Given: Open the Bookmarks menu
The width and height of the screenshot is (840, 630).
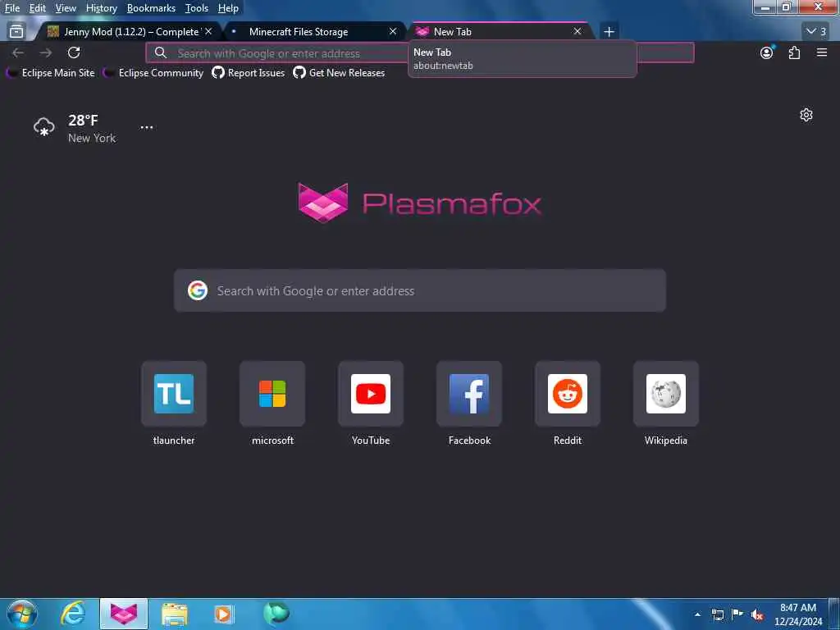Looking at the screenshot, I should [x=151, y=8].
